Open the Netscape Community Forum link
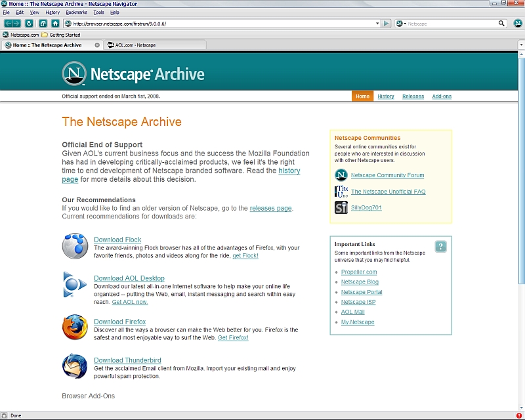 click(x=387, y=175)
